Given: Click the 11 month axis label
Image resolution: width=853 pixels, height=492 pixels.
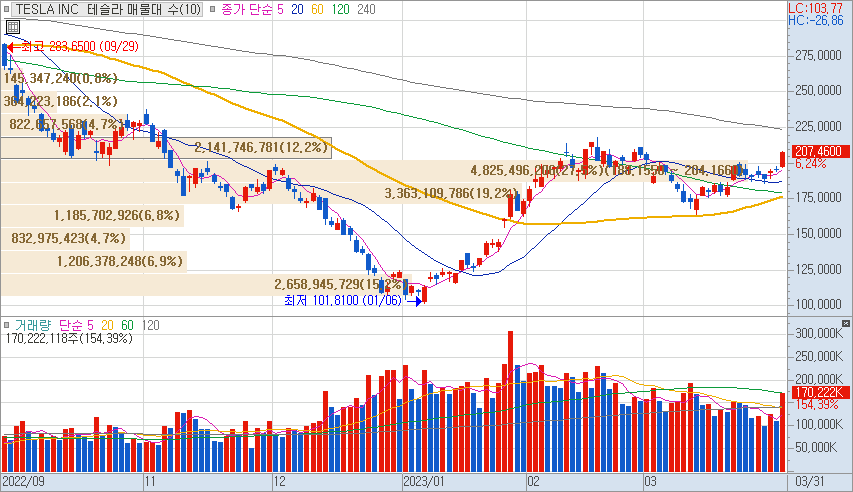Looking at the screenshot, I should point(150,482).
